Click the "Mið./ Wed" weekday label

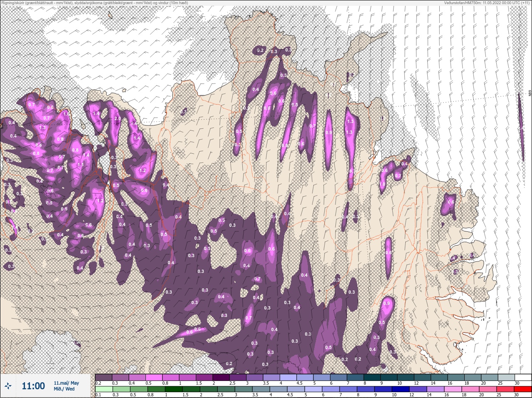(x=64, y=389)
